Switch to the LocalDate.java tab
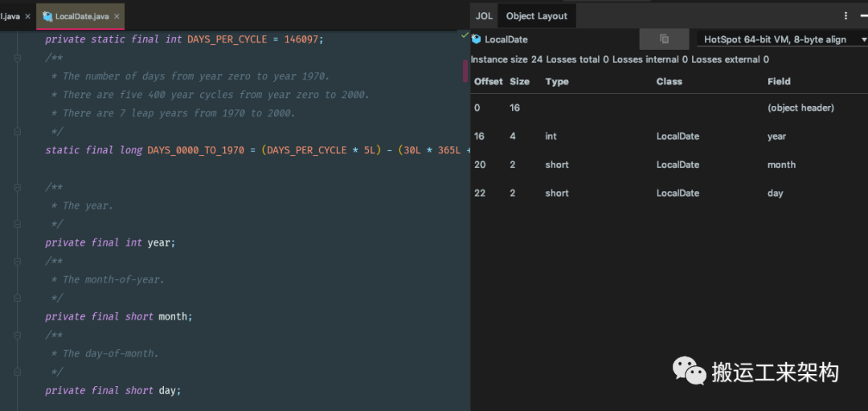This screenshot has width=868, height=411. pyautogui.click(x=80, y=16)
